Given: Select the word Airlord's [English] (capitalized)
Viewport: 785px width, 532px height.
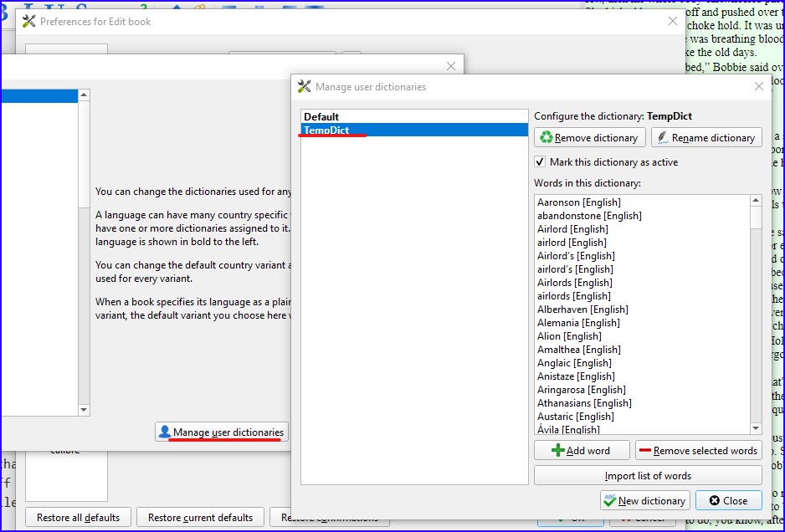Looking at the screenshot, I should point(577,256).
